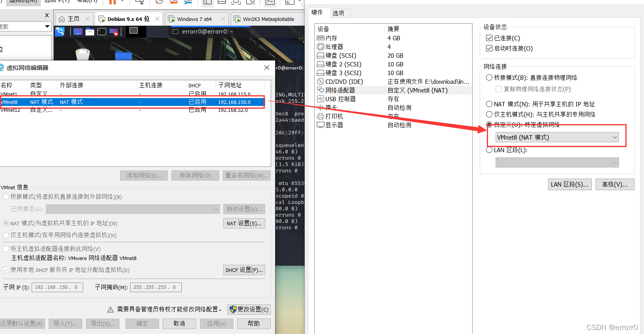This screenshot has height=334, width=644.
Task: Sort by 名称 column header
Action: [13, 85]
